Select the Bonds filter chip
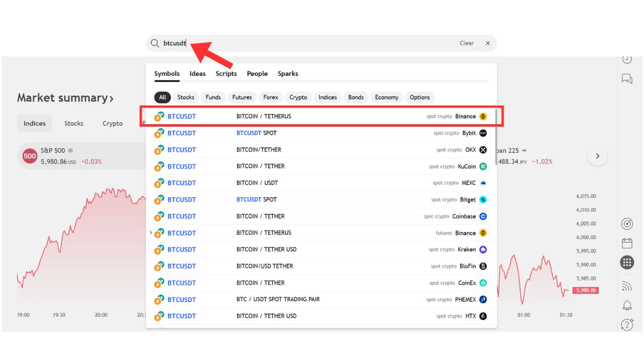This screenshot has width=644, height=362. pos(356,97)
